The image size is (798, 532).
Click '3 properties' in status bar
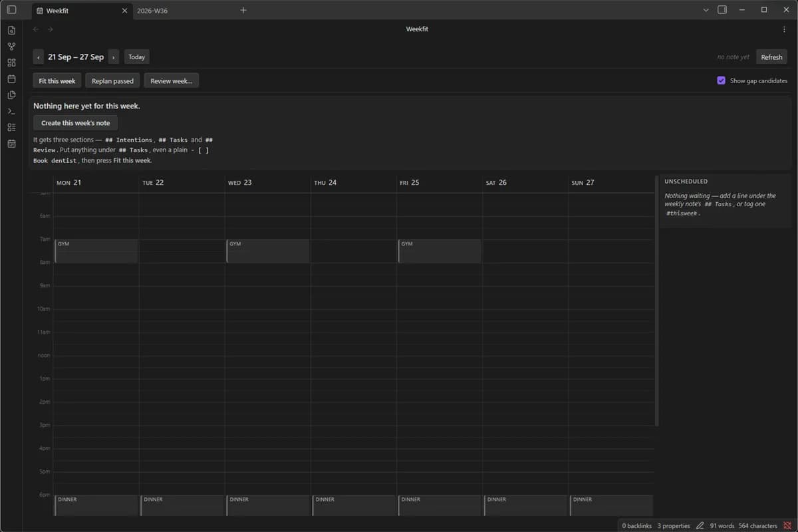coord(674,525)
